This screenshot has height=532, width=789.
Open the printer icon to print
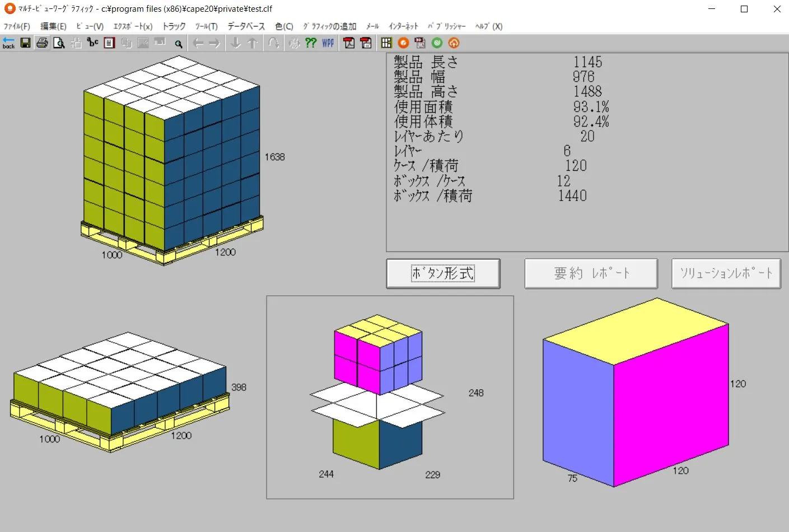click(42, 43)
